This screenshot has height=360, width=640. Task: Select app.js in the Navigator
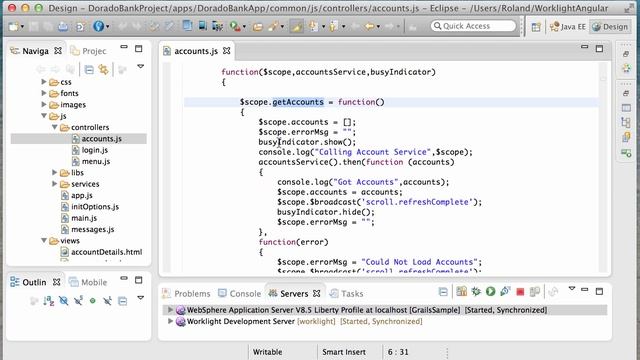(82, 196)
